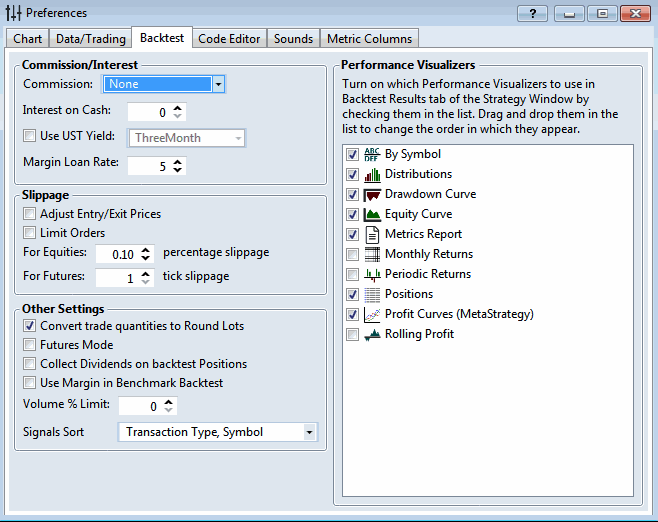Viewport: 658px width, 522px height.
Task: Open the Metric Columns tab
Action: tap(368, 39)
